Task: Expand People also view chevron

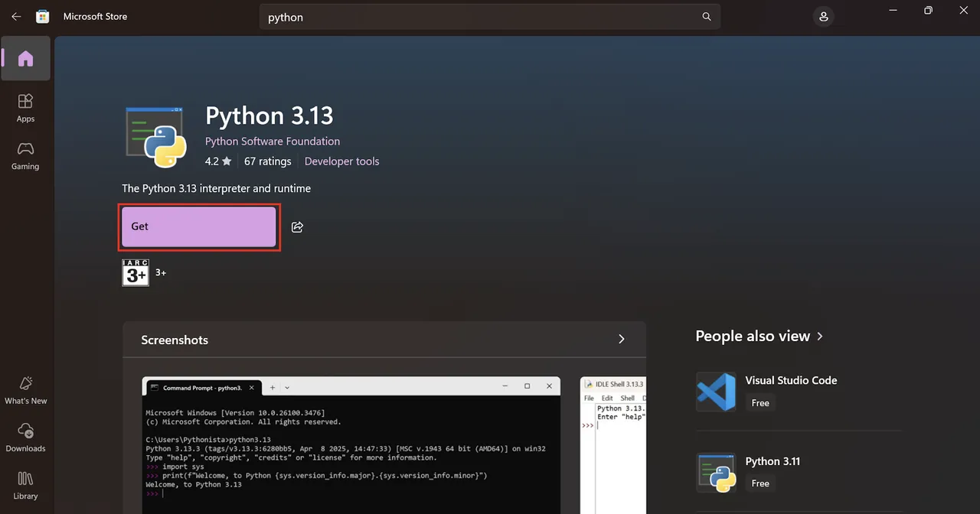Action: pos(820,336)
